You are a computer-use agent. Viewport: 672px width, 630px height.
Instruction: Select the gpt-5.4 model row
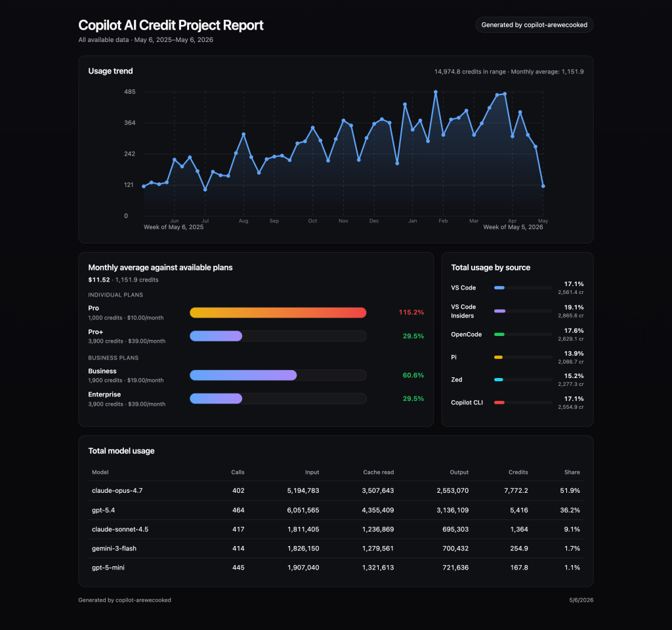[x=335, y=510]
